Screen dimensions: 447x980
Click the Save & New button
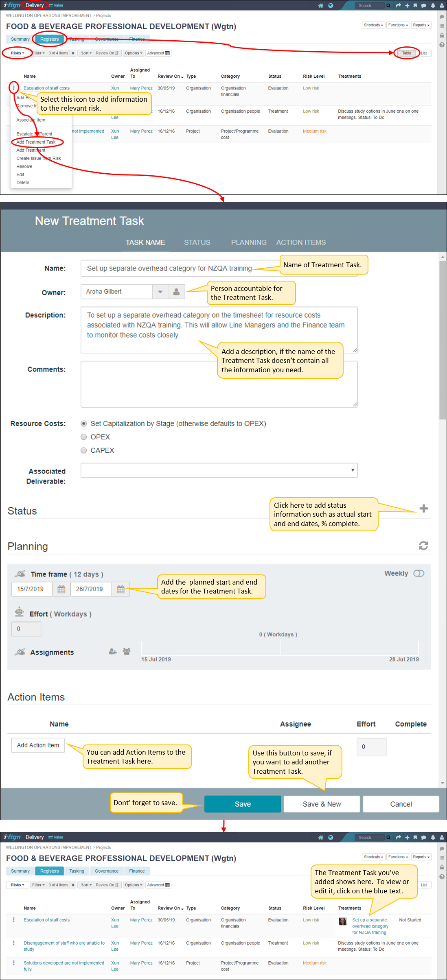pyautogui.click(x=322, y=804)
